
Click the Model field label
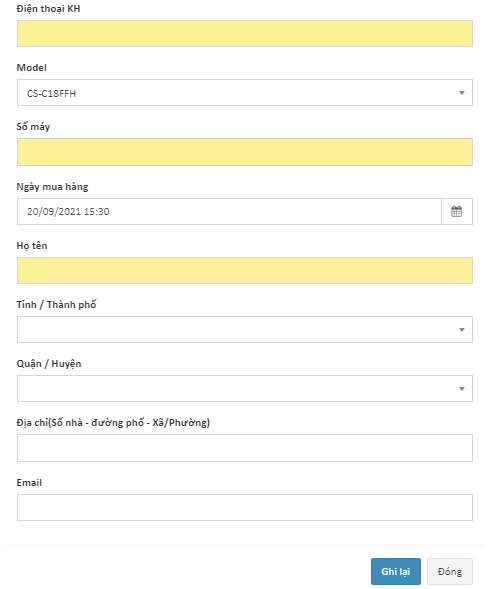(x=32, y=68)
